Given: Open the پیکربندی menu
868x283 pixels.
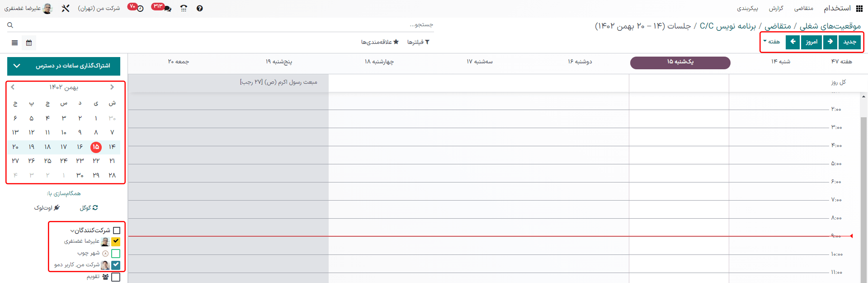Looking at the screenshot, I should pos(747,8).
